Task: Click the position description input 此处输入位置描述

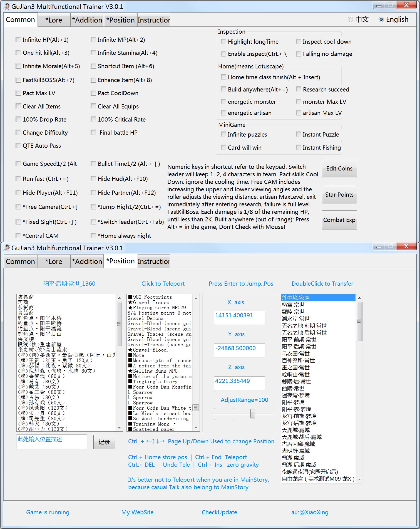Action: tap(52, 442)
